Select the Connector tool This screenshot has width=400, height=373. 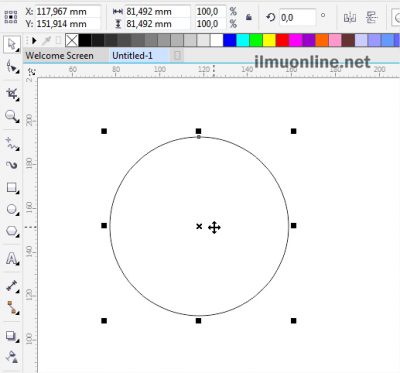click(12, 308)
